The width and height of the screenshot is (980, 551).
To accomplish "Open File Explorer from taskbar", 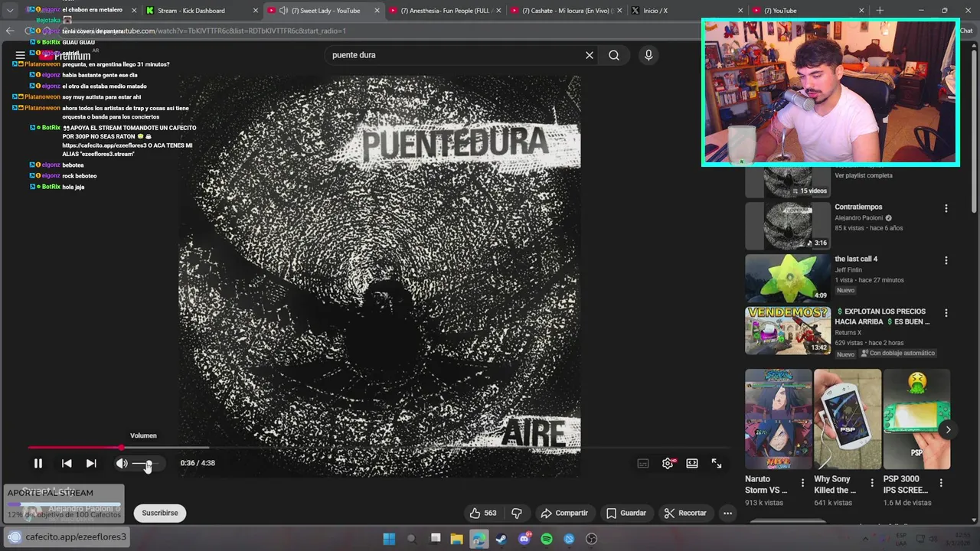I will (456, 539).
